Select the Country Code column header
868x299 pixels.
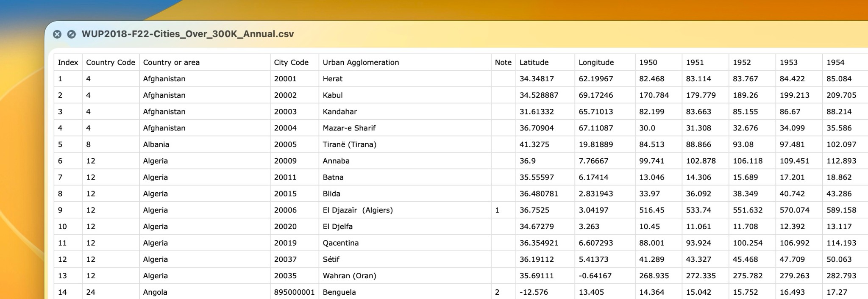[111, 62]
